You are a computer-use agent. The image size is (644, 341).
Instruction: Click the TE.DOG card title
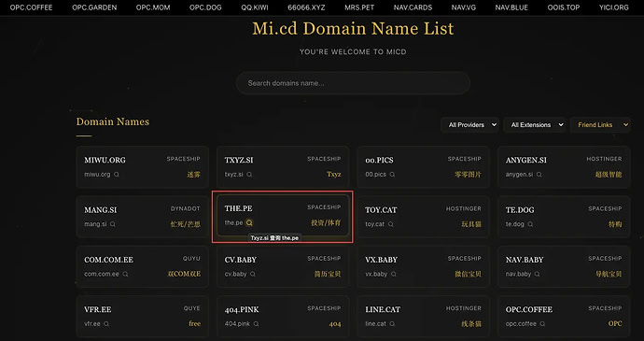[x=520, y=210]
